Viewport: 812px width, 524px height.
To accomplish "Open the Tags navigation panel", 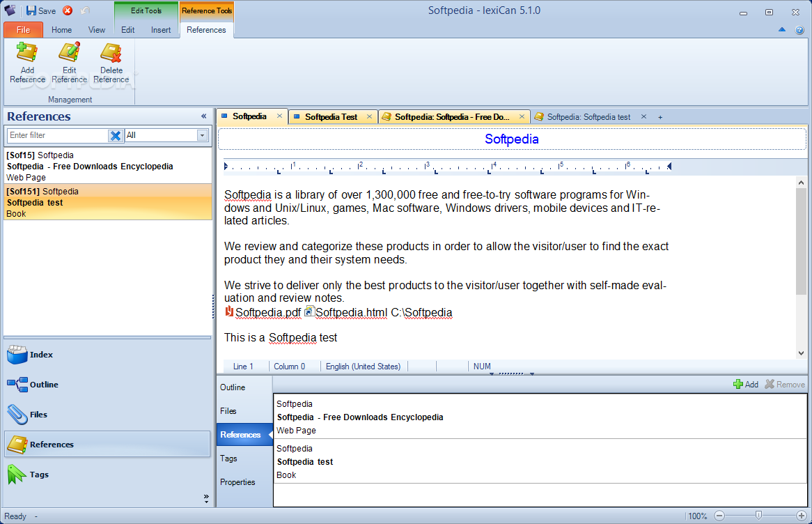I will [108, 475].
